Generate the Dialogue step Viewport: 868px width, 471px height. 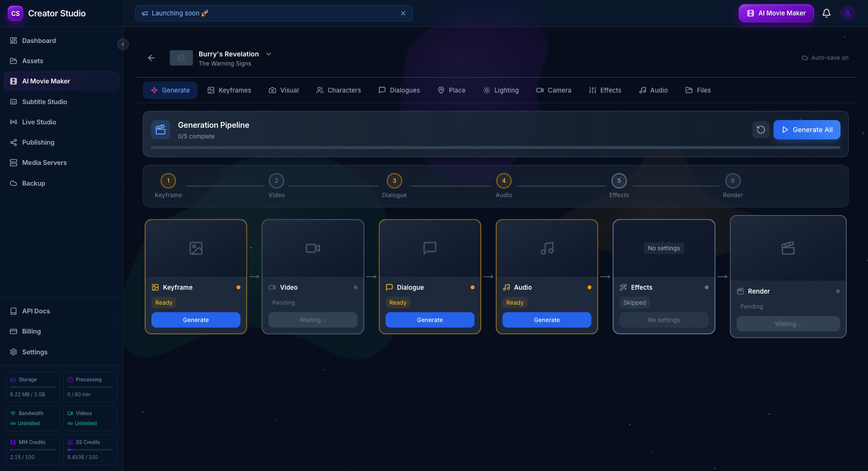[x=429, y=320]
